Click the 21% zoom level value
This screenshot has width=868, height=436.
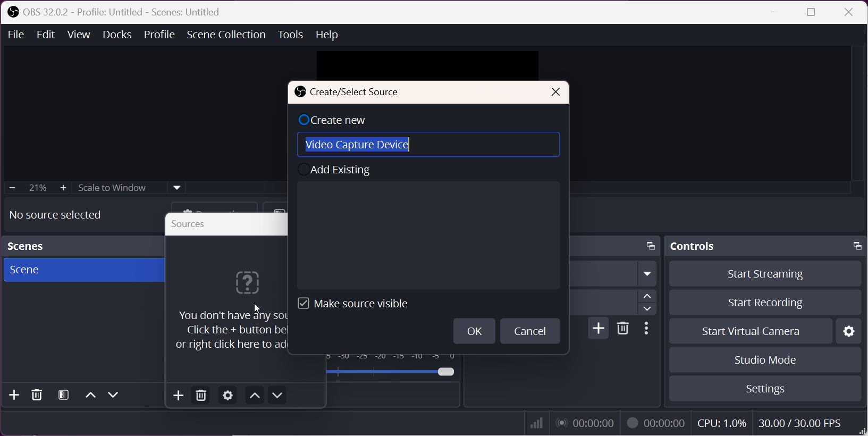coord(38,188)
